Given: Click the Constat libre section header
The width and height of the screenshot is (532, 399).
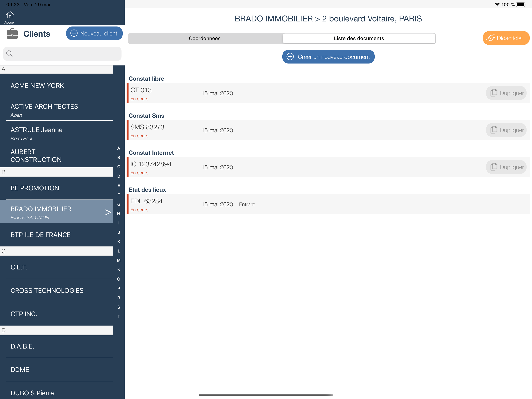Looking at the screenshot, I should point(146,79).
